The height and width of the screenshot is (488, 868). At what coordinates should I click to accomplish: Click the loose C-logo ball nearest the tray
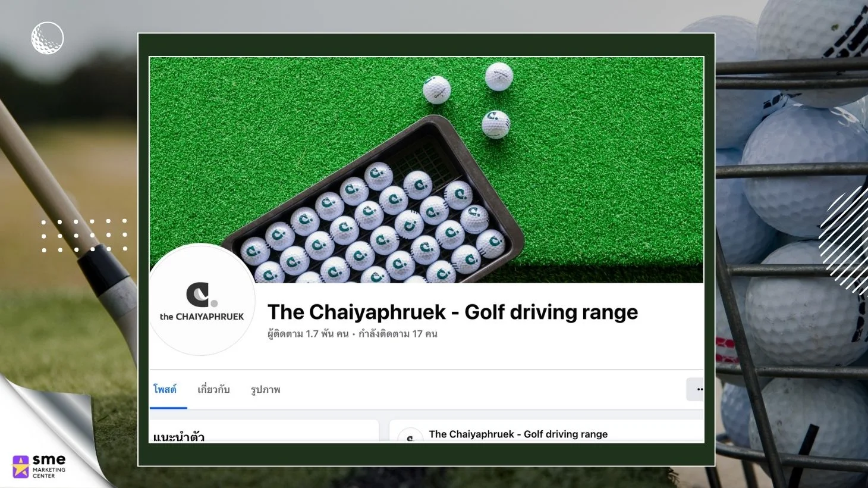coord(495,124)
